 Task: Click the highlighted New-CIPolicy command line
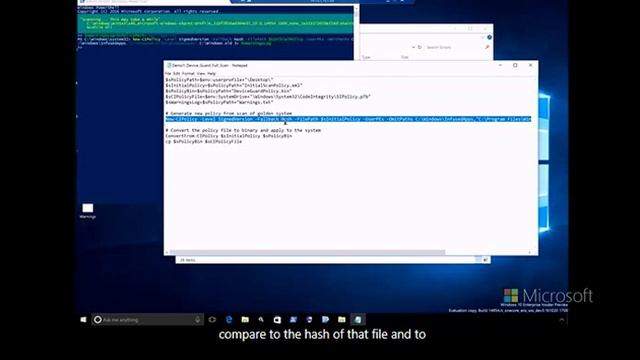(348, 119)
